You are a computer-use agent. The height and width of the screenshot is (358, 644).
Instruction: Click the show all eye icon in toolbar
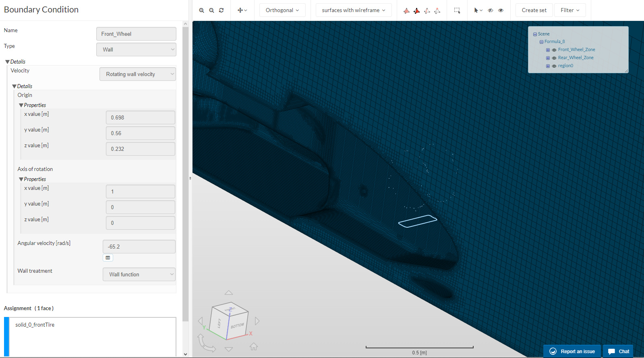(x=501, y=10)
